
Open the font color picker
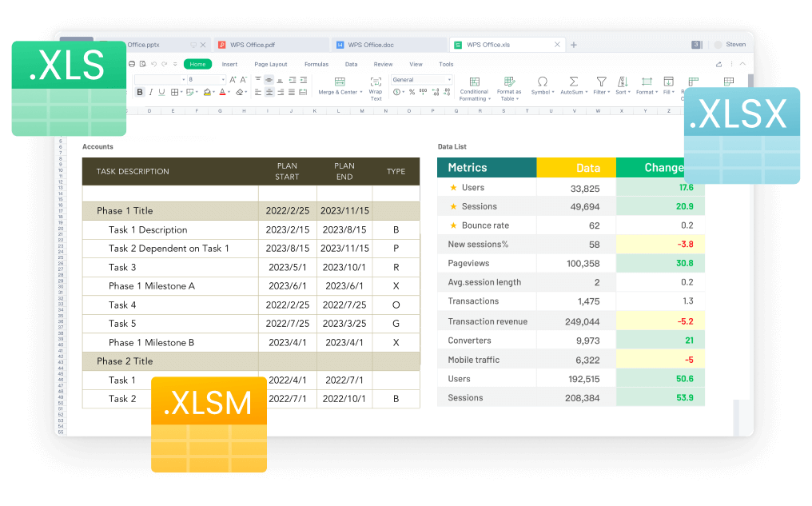tap(221, 92)
